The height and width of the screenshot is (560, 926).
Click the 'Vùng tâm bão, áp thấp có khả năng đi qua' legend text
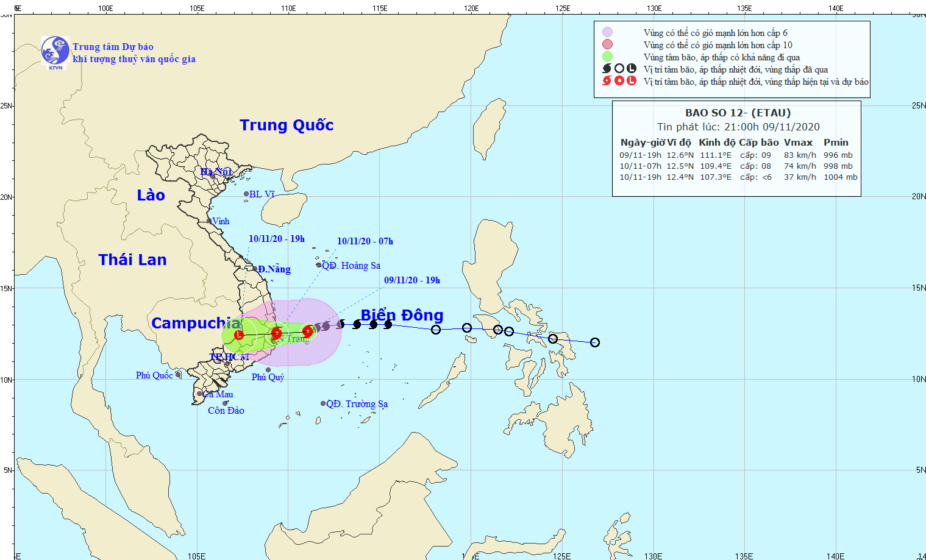point(722,57)
